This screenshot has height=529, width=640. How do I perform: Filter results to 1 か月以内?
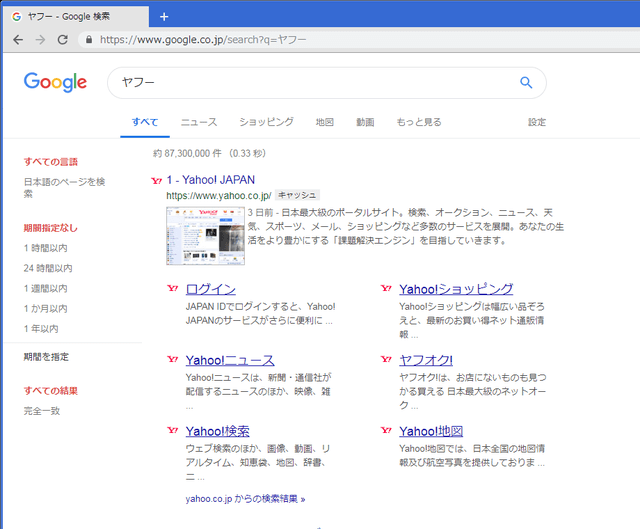coord(46,309)
